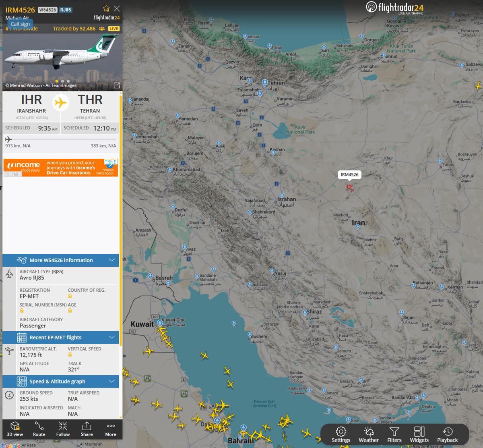Select the IRM4526 aircraft on the map
Viewport: 483px width, 448px height.
coord(350,188)
